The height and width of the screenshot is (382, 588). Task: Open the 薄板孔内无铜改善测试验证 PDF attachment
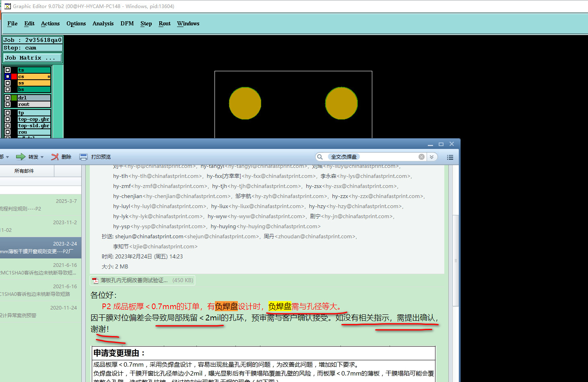142,281
